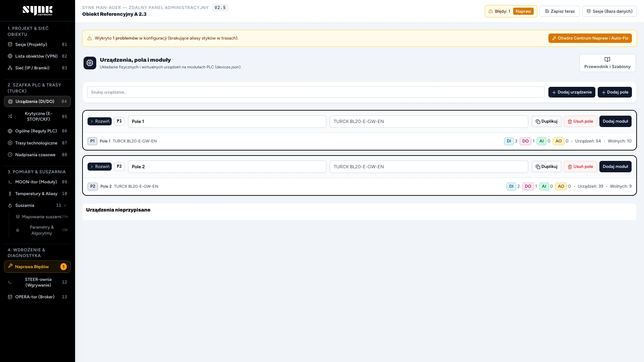Image resolution: width=644 pixels, height=362 pixels.
Task: Open Przewodnik i Szablony guide
Action: (607, 63)
